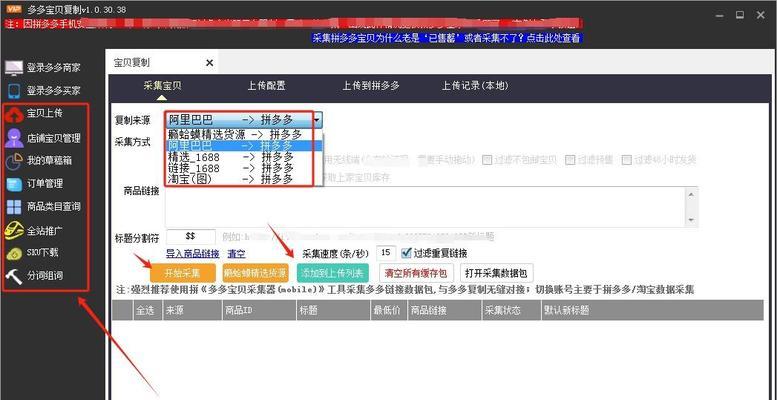
Task: Toggle the 过滤48小时发货 checkbox
Action: point(627,160)
